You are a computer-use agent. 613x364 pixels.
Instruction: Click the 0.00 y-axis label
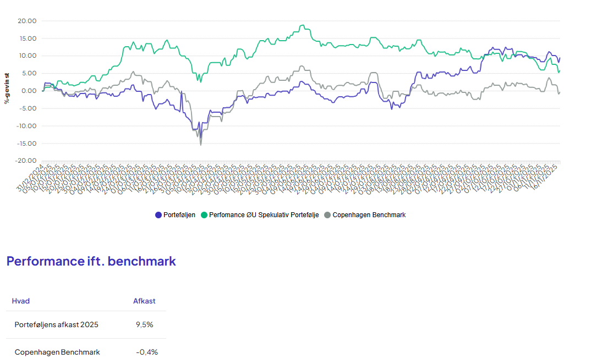tap(29, 91)
